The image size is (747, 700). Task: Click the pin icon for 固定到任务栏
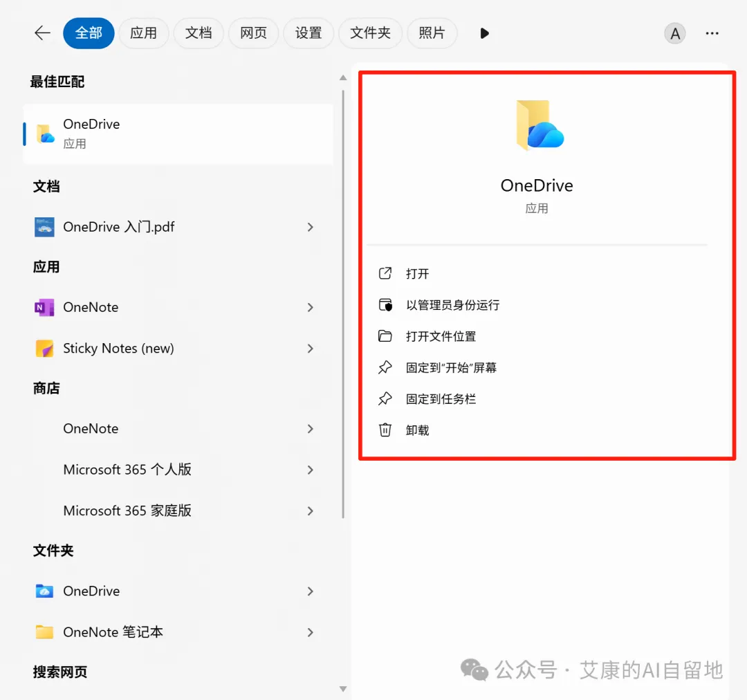click(385, 398)
